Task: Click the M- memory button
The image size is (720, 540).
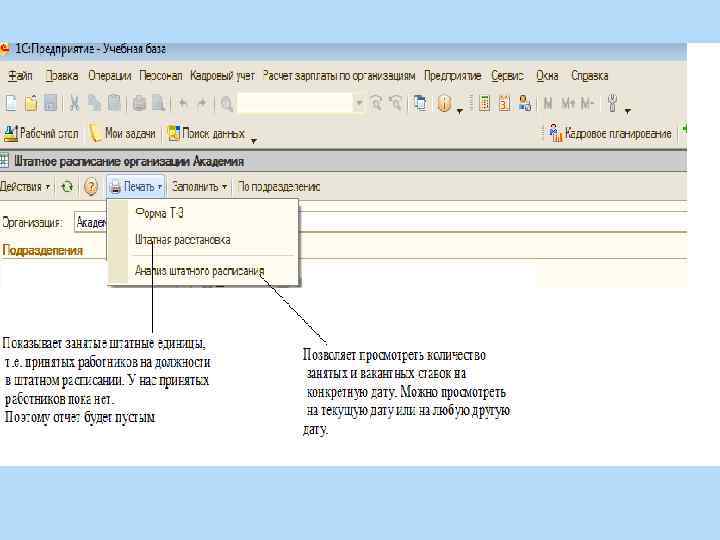Action: point(587,104)
